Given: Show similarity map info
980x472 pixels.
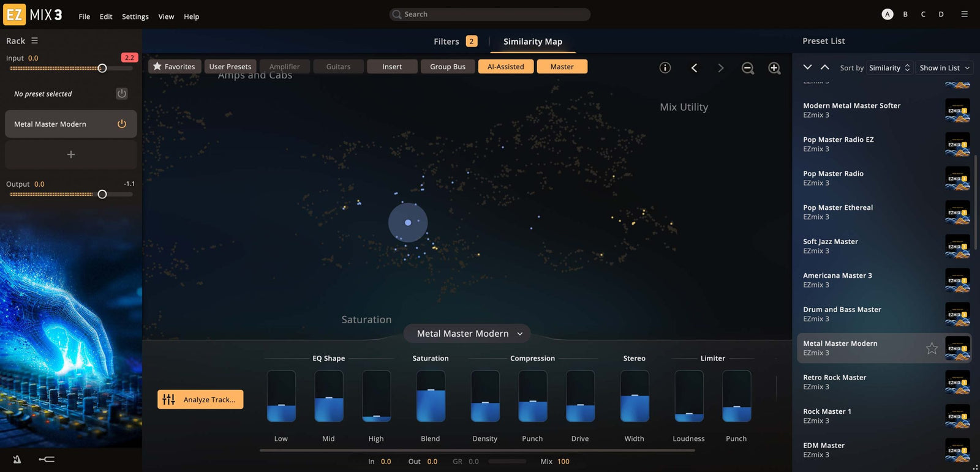Looking at the screenshot, I should tap(665, 68).
